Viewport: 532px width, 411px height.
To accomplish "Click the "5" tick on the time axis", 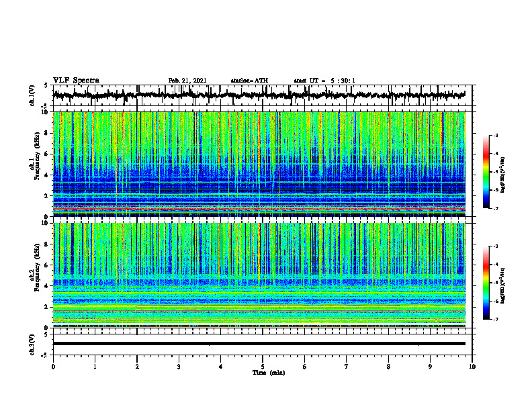I will [263, 367].
